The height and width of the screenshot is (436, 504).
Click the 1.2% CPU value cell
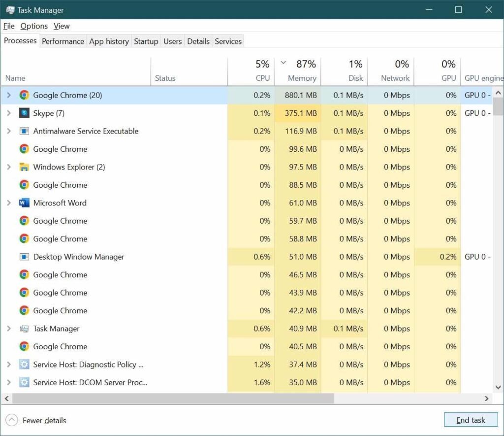(x=251, y=364)
